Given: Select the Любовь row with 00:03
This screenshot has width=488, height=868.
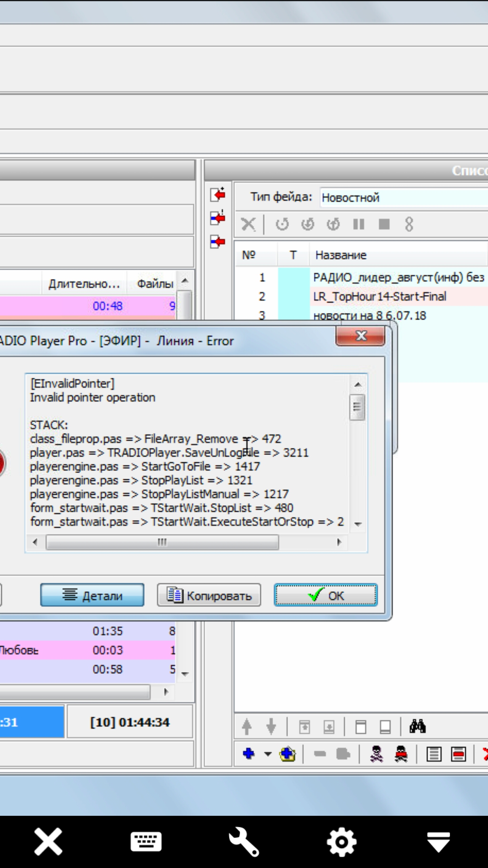Looking at the screenshot, I should click(x=87, y=650).
